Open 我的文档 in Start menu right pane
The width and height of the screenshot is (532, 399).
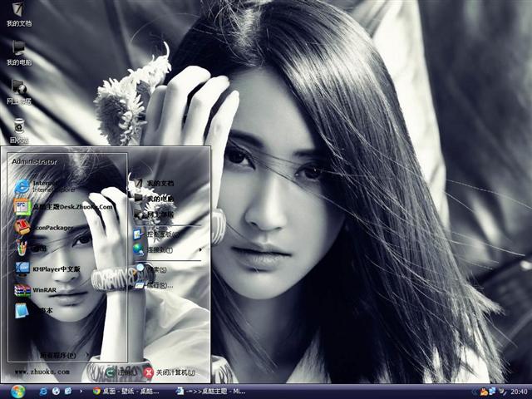point(158,183)
